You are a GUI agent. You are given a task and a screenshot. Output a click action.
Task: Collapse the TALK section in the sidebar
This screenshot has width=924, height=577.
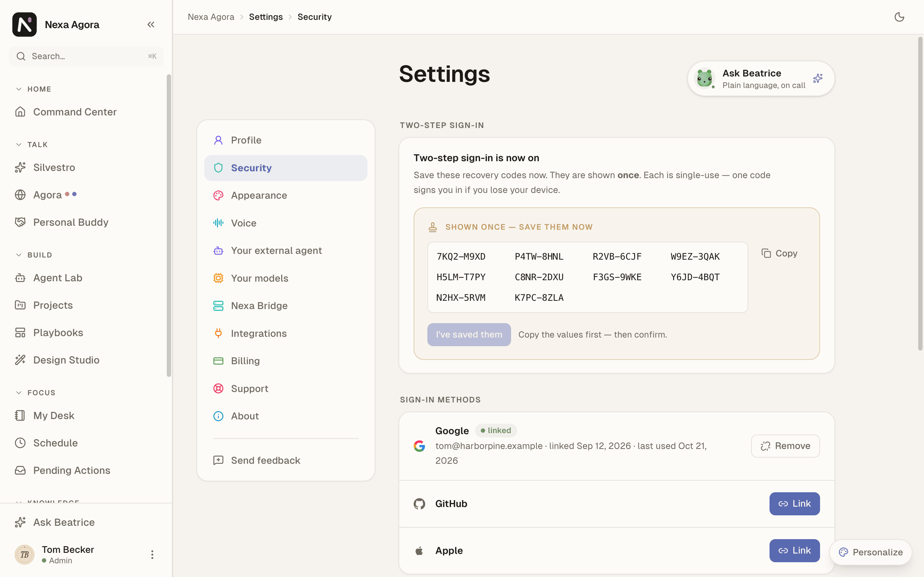coord(19,145)
